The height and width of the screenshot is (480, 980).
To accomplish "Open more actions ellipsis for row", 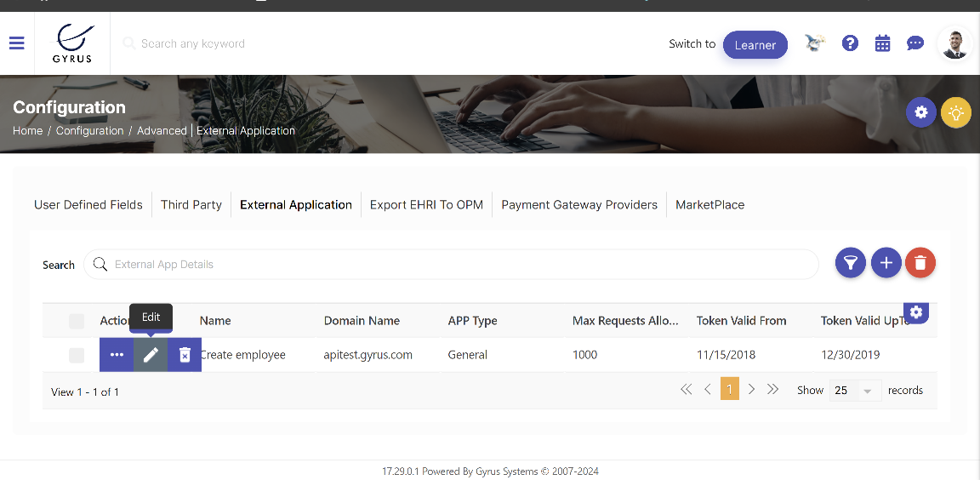I will pos(117,355).
